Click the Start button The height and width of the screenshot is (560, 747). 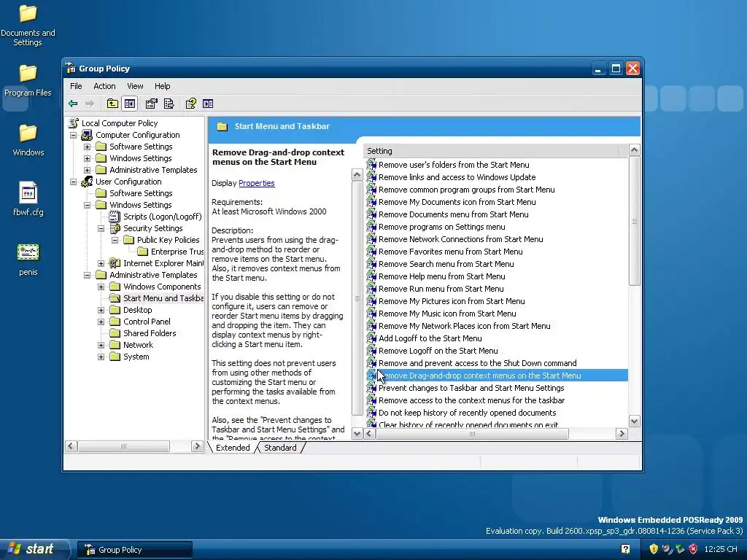[35, 549]
